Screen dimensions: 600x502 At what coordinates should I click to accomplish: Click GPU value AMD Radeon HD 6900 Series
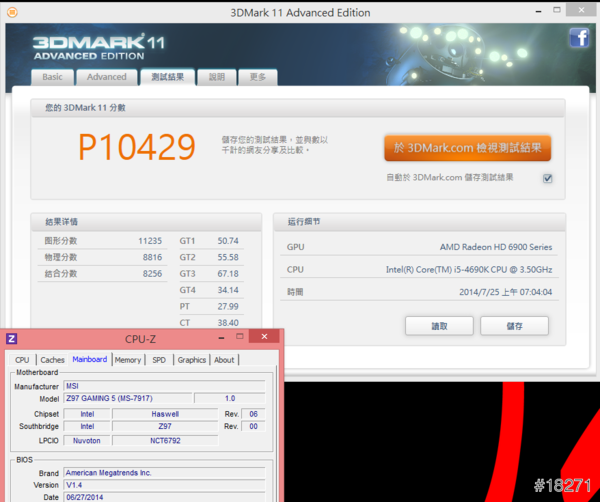click(496, 247)
